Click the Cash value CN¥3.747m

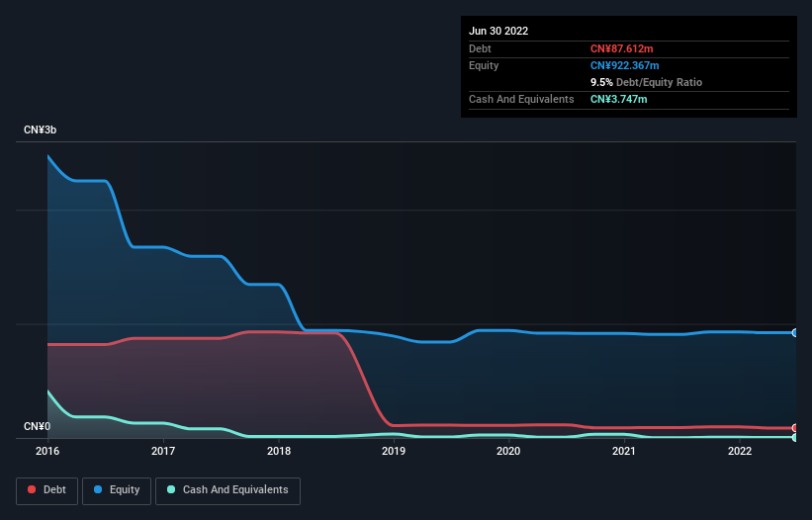pyautogui.click(x=619, y=99)
